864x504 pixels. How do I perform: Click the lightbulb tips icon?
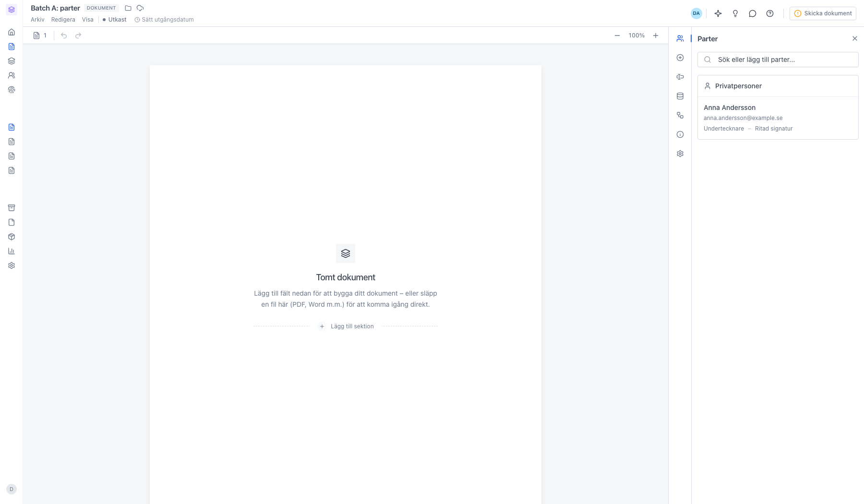735,13
